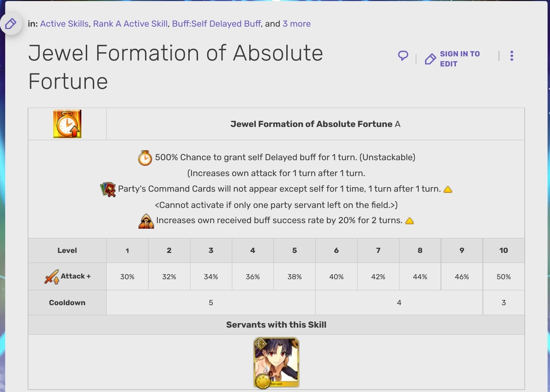Click the '50%' attack value cell
550x392 pixels.
click(504, 277)
